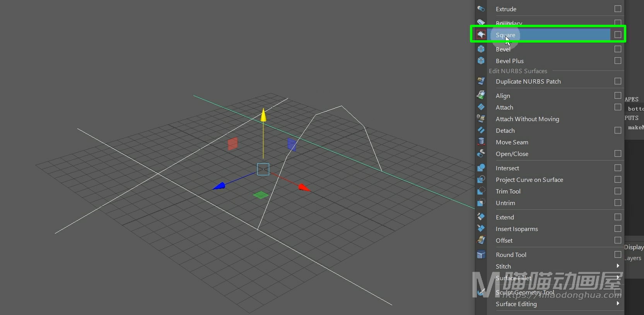Open the Bevel option box
The width and height of the screenshot is (644, 315).
pyautogui.click(x=618, y=49)
